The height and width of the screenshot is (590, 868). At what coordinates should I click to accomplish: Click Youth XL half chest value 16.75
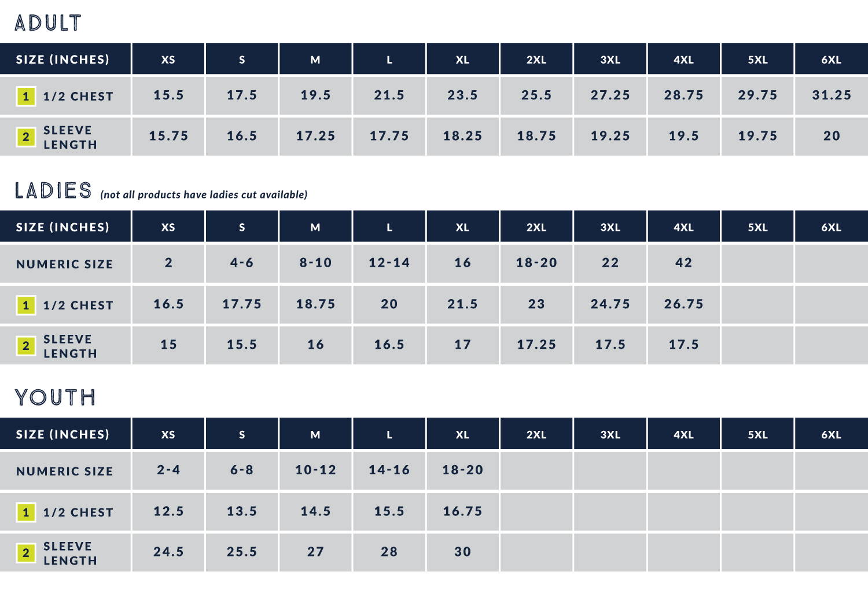[462, 511]
